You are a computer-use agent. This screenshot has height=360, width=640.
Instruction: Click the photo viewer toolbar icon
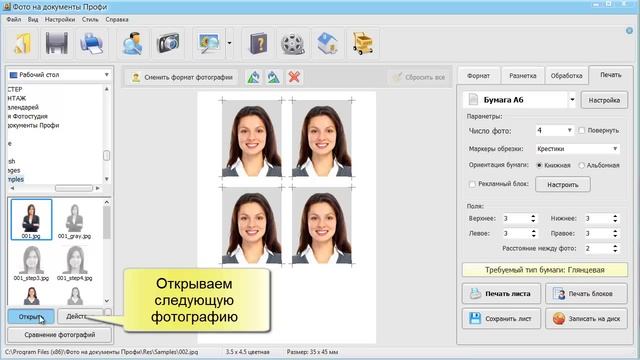(209, 43)
